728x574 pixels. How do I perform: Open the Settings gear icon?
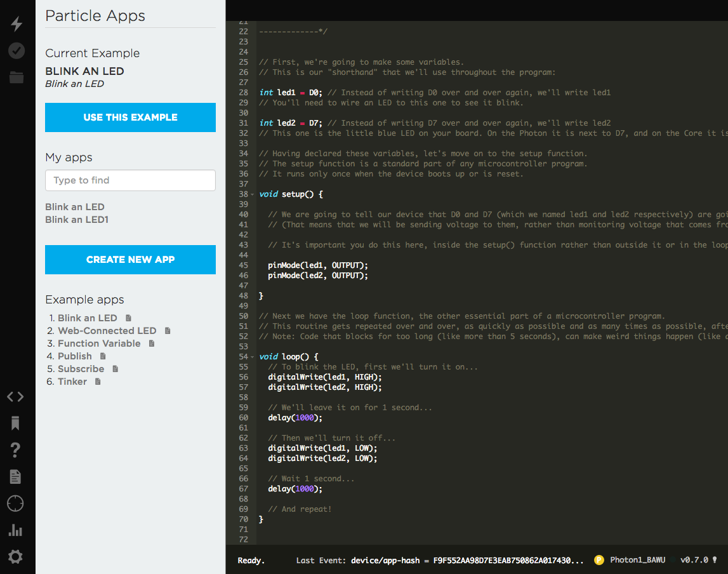point(15,556)
